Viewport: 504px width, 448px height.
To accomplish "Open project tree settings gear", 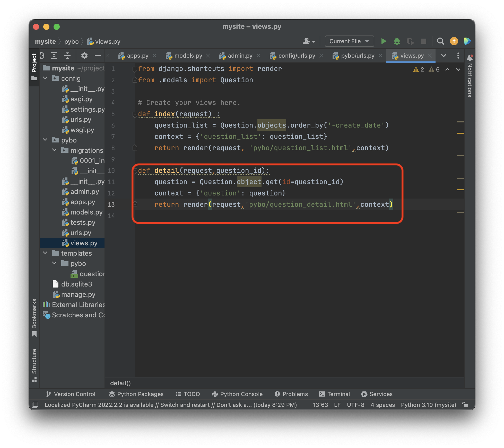I will (84, 56).
